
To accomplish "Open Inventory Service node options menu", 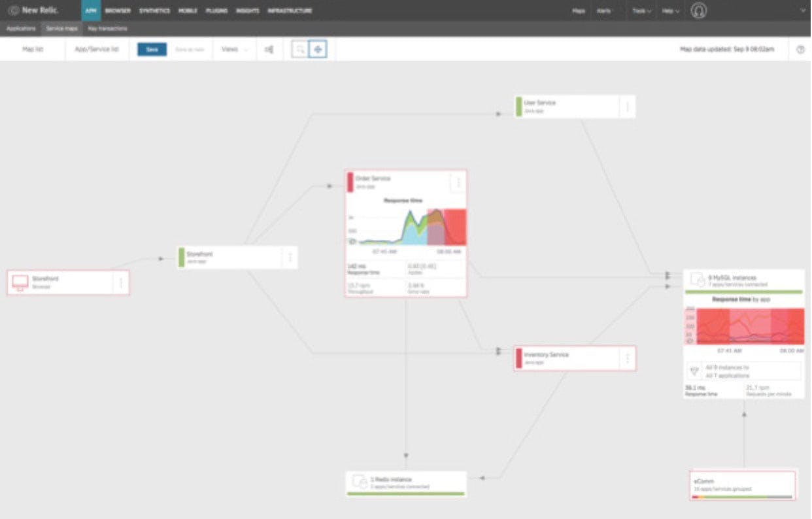I will pos(628,358).
